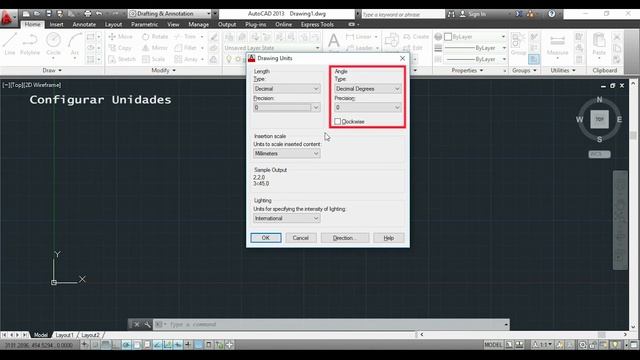Click the Create block button

point(416,37)
